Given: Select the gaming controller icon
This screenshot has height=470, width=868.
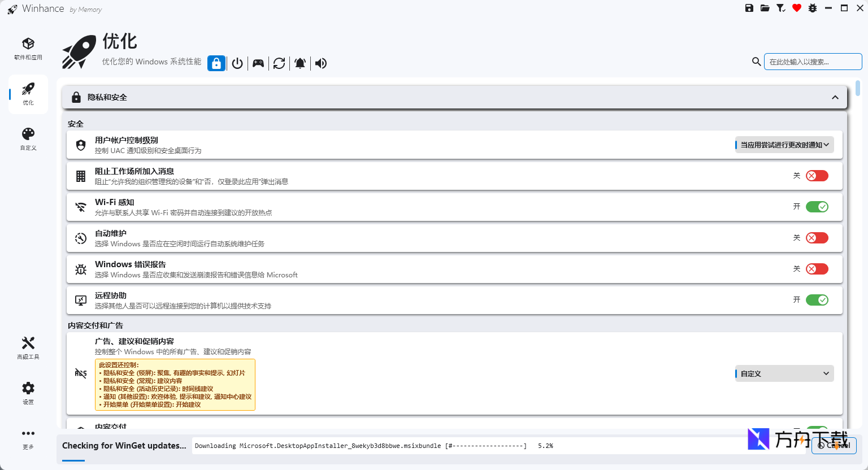Looking at the screenshot, I should click(x=258, y=63).
